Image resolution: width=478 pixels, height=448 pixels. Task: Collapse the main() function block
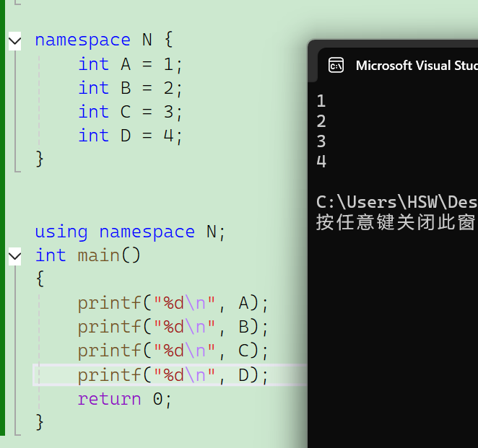[14, 256]
